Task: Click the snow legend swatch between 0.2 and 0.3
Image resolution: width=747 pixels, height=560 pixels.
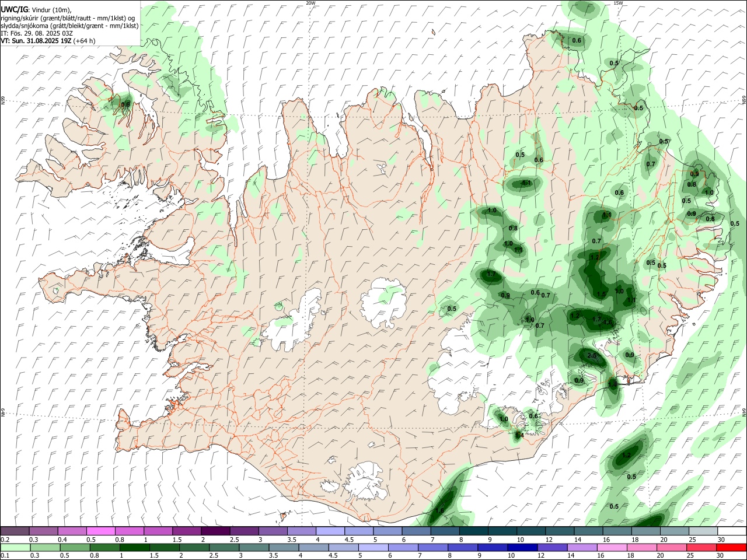Action: click(15, 531)
